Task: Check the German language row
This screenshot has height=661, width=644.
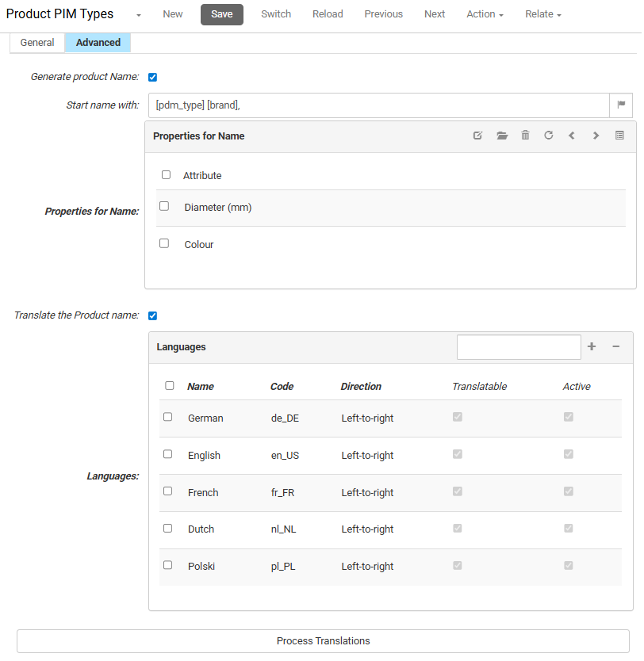Action: [x=168, y=416]
